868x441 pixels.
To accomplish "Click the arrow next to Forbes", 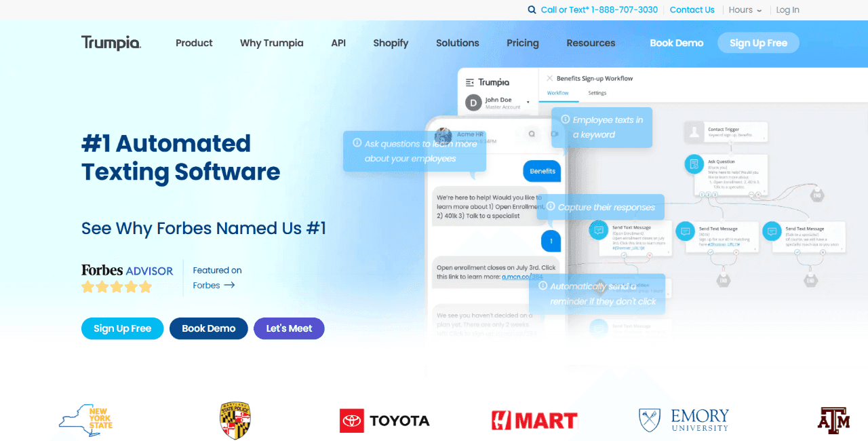I will click(x=229, y=286).
